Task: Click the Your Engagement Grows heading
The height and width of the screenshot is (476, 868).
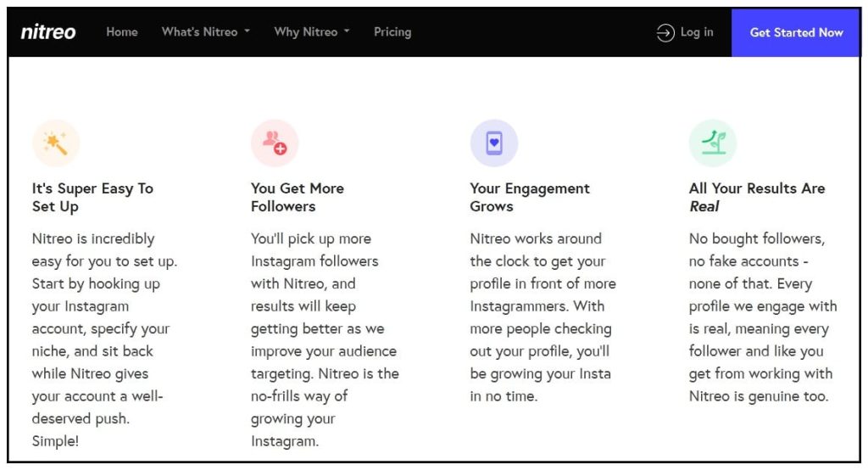Action: [530, 197]
